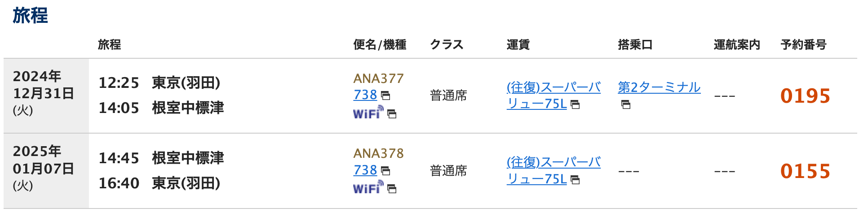Screen dimensions: 868x217
Task: Click the popup icon beside ANA377's 738
Action: pos(385,95)
